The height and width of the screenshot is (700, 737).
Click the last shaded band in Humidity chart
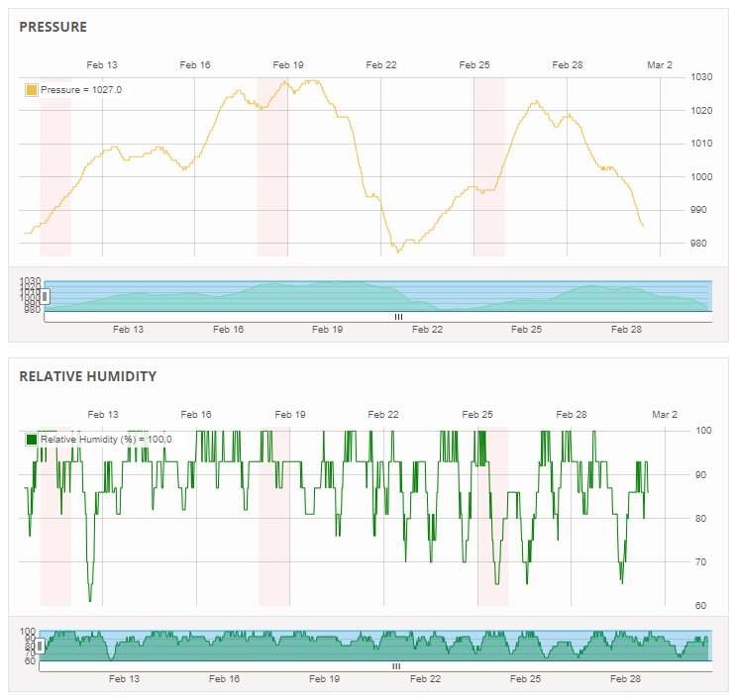pos(493,516)
